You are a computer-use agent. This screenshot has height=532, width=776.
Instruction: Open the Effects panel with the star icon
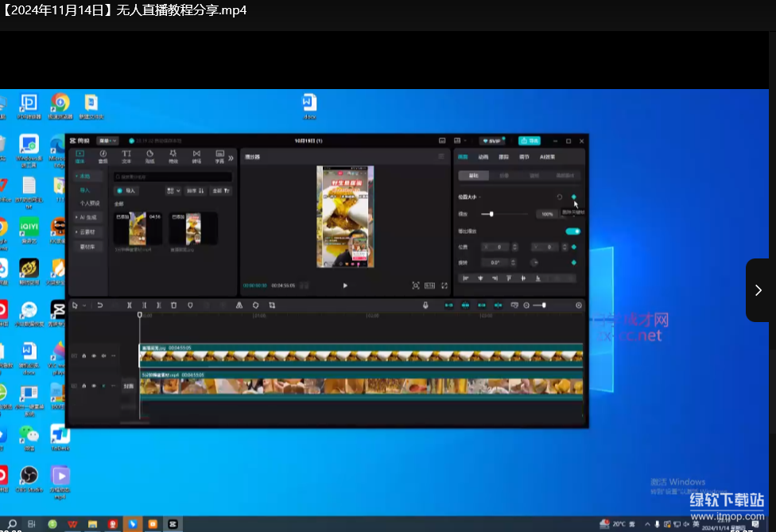pos(173,157)
